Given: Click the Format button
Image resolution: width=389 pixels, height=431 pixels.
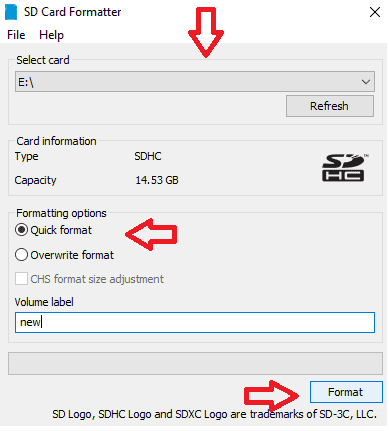Looking at the screenshot, I should (x=346, y=392).
